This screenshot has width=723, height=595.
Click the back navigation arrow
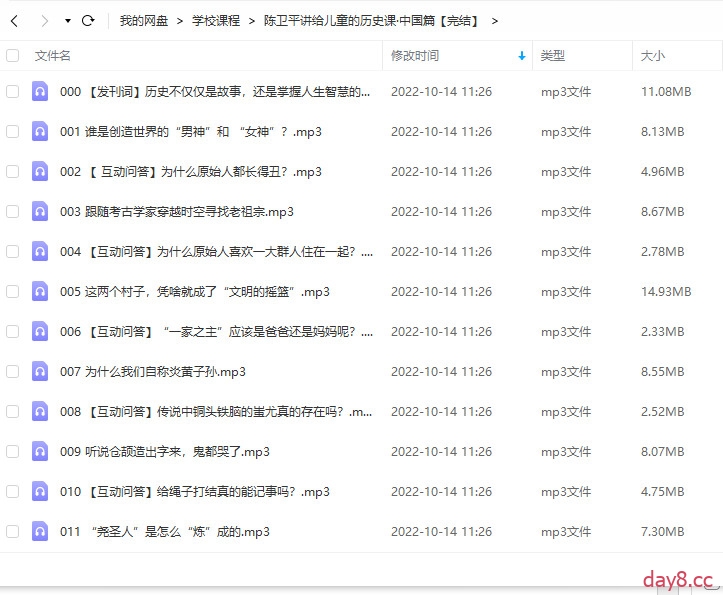pos(14,20)
